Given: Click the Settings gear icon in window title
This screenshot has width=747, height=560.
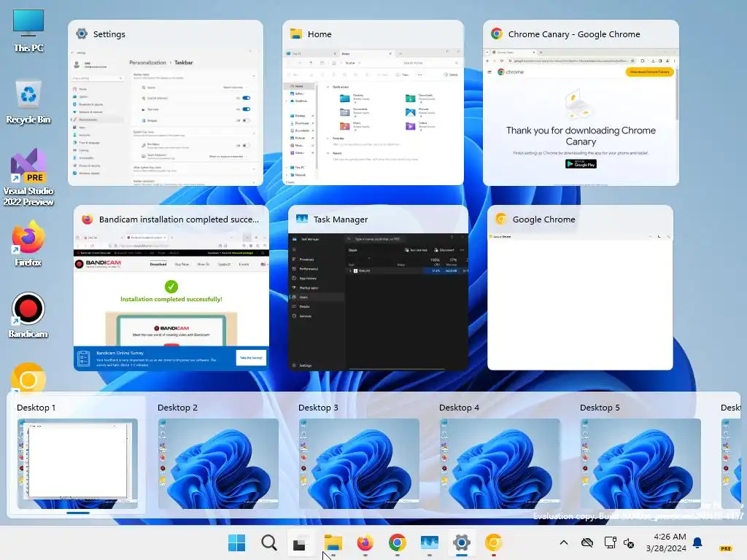Looking at the screenshot, I should (x=82, y=34).
